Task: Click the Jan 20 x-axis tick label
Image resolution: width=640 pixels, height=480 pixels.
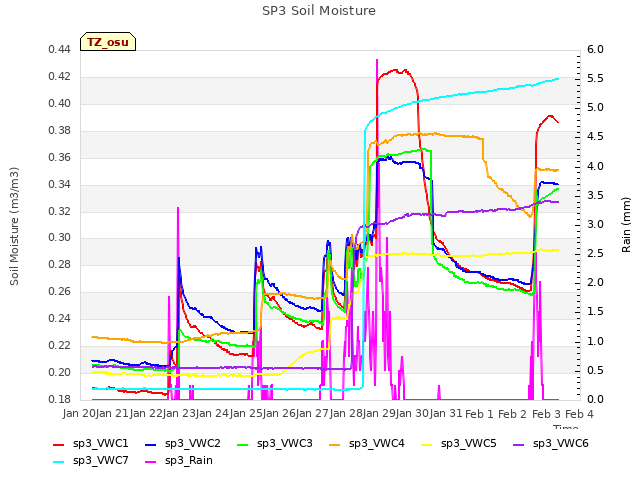Action: (80, 414)
